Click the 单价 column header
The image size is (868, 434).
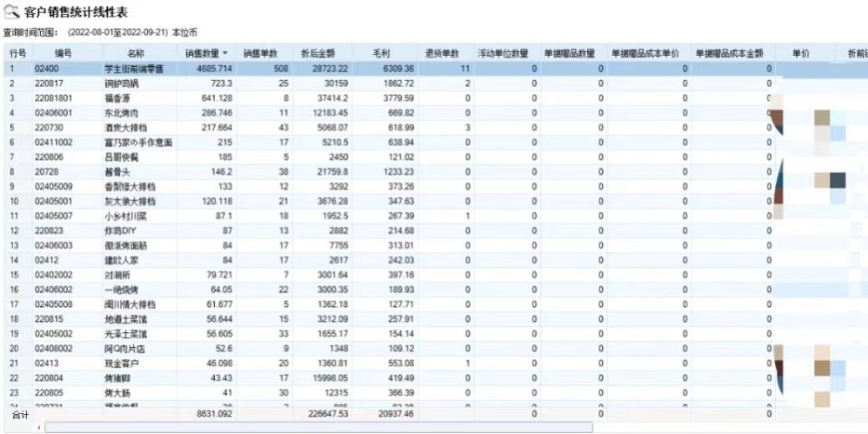[x=800, y=54]
